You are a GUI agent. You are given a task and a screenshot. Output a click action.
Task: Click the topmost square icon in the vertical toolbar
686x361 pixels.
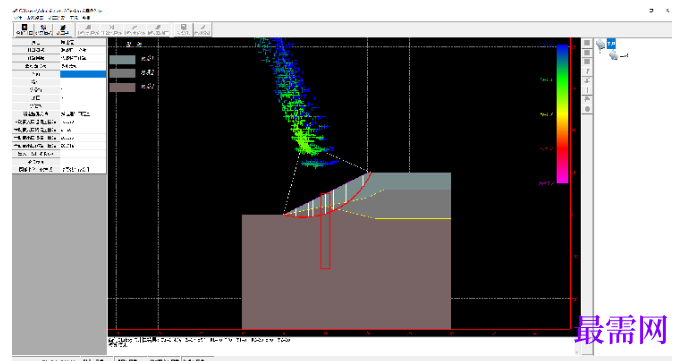[587, 43]
